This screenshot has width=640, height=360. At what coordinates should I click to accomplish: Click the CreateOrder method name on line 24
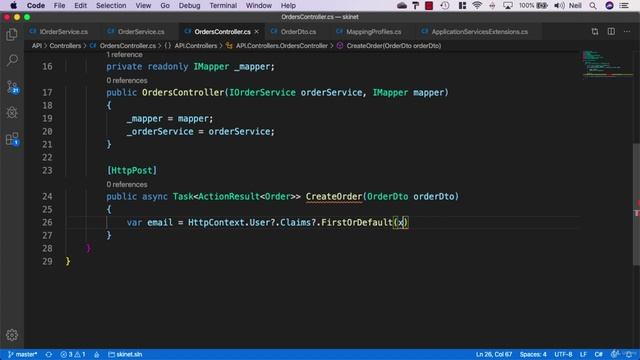pyautogui.click(x=334, y=196)
